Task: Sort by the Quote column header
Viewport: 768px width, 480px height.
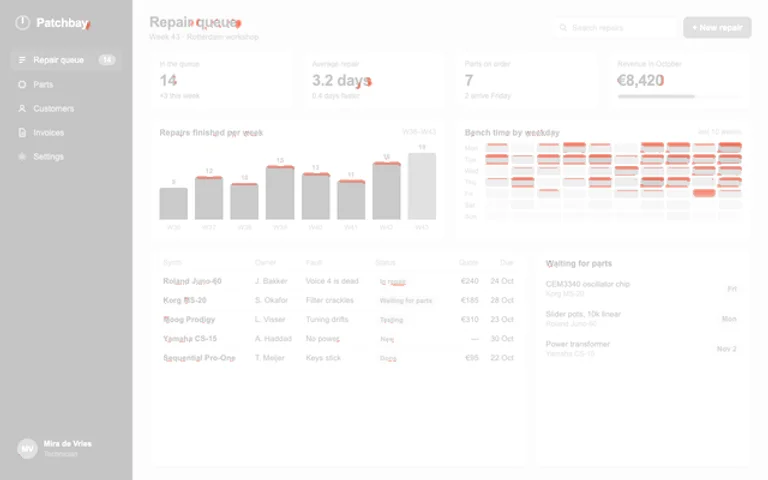Action: pos(468,263)
